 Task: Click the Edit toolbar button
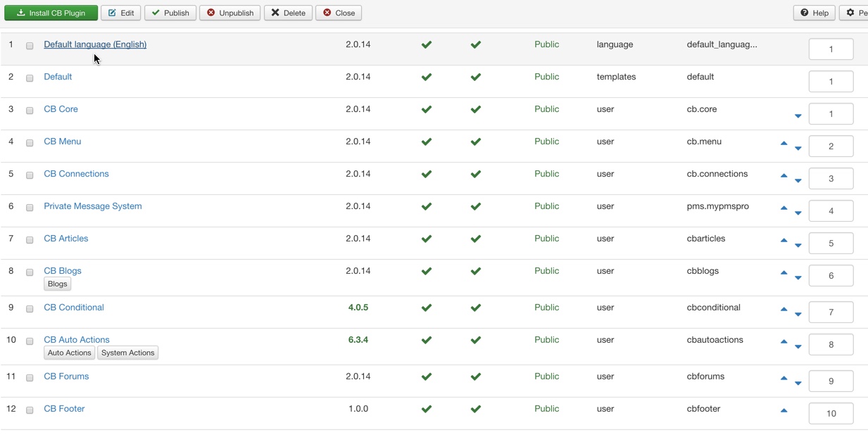click(x=121, y=13)
